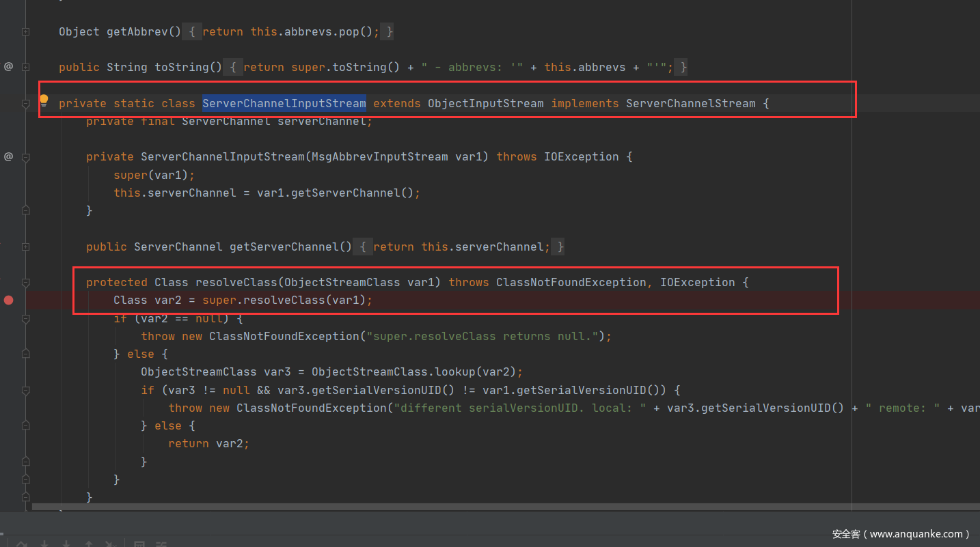
Task: Collapse the resolveClass method from gutter
Action: (25, 282)
